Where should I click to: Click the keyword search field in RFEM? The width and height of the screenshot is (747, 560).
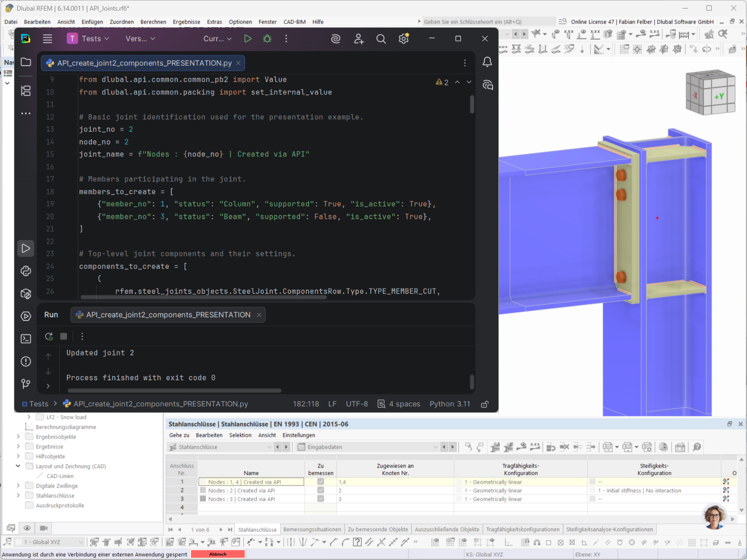pos(488,22)
